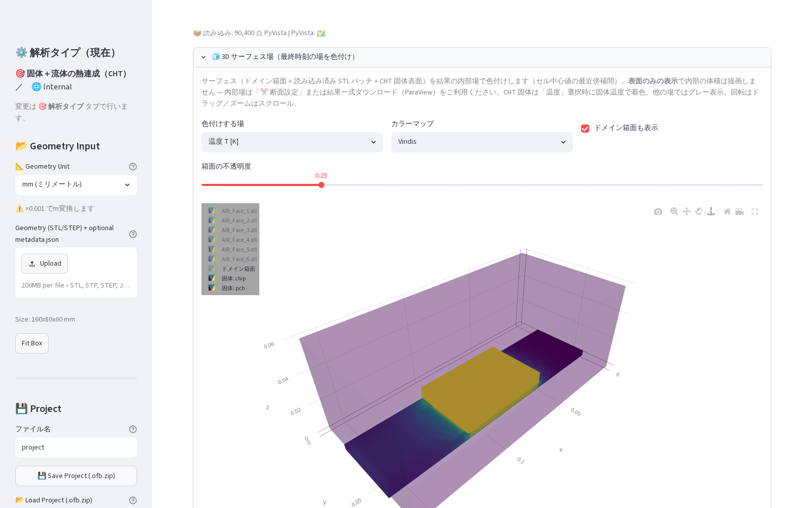Toggle AIR_Face_3.stl trace in legend
Image resolution: width=812 pixels, height=508 pixels.
[232, 230]
